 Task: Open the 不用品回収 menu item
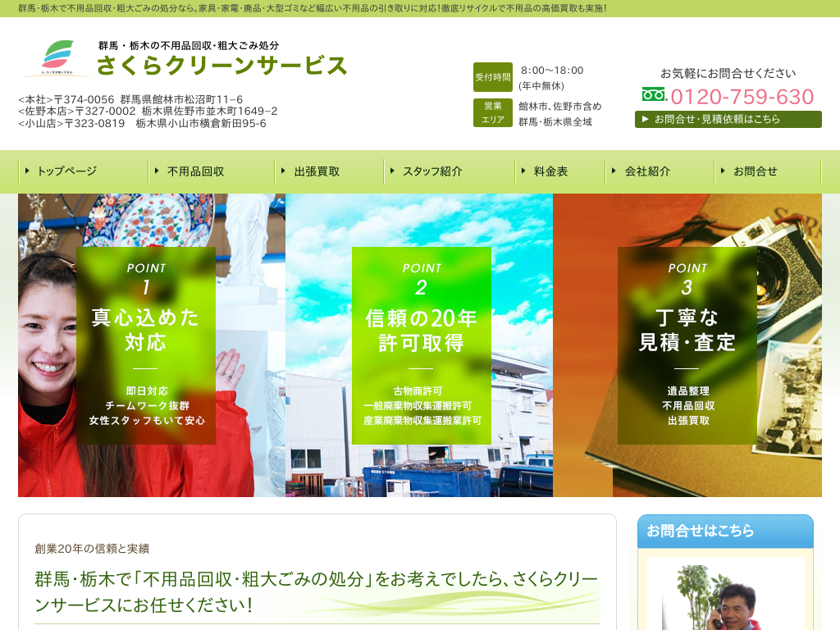195,171
